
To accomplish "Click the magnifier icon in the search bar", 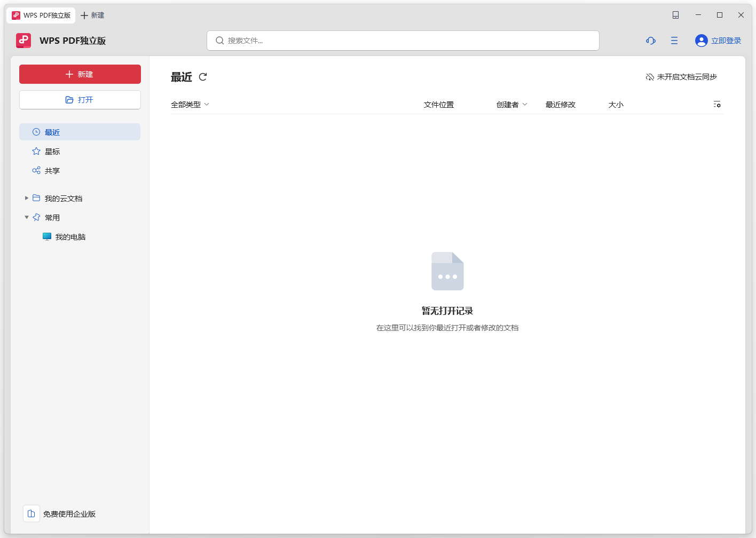I will (219, 40).
